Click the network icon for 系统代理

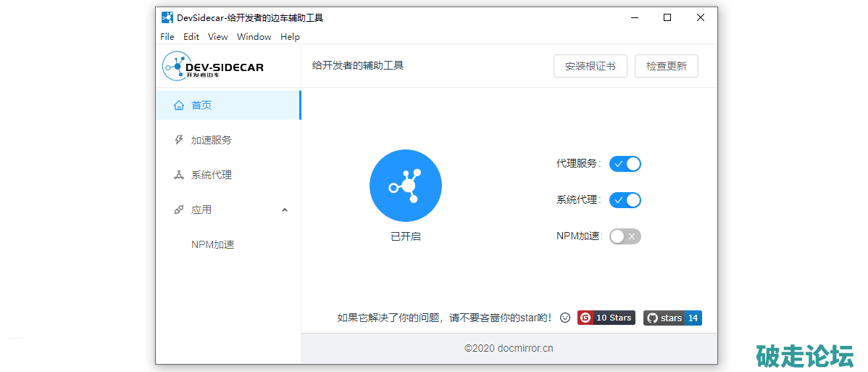coord(179,175)
